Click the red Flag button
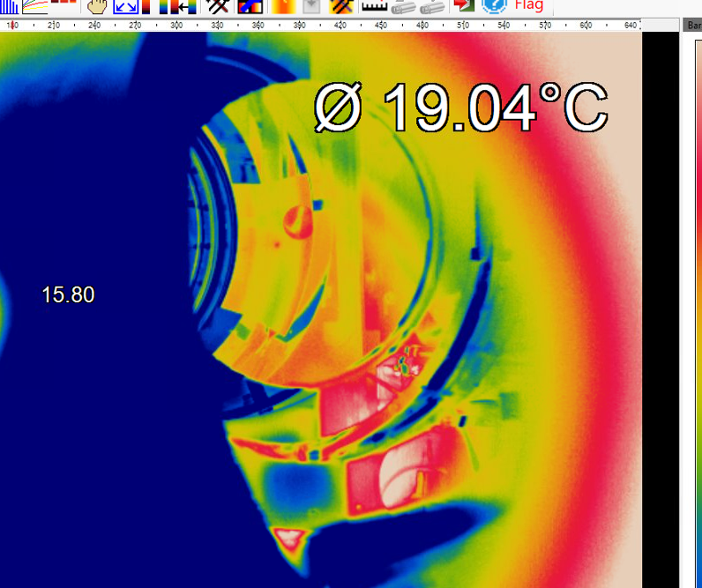Image resolution: width=702 pixels, height=588 pixels. [x=528, y=5]
